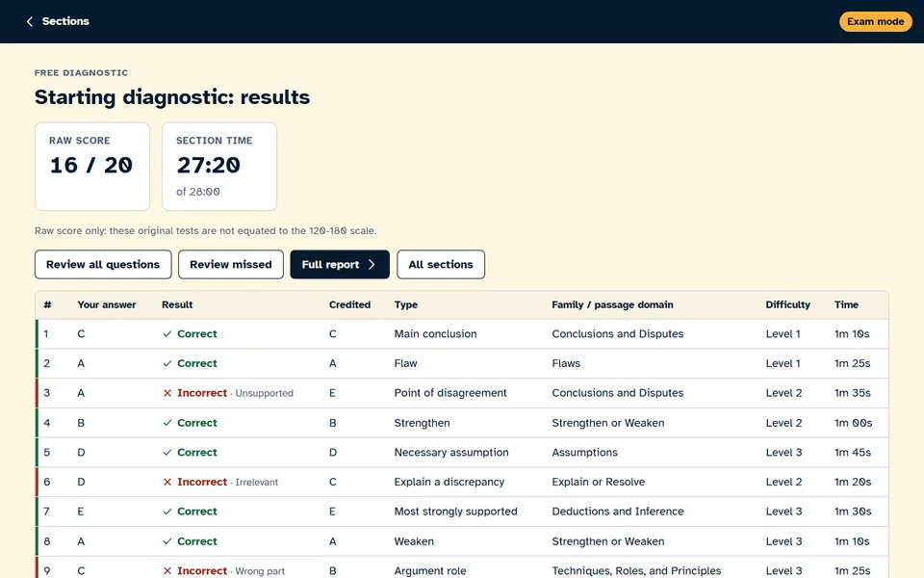This screenshot has width=924, height=578.
Task: Click 'Incorrect · Wrong part' result in row 9
Action: pos(224,571)
